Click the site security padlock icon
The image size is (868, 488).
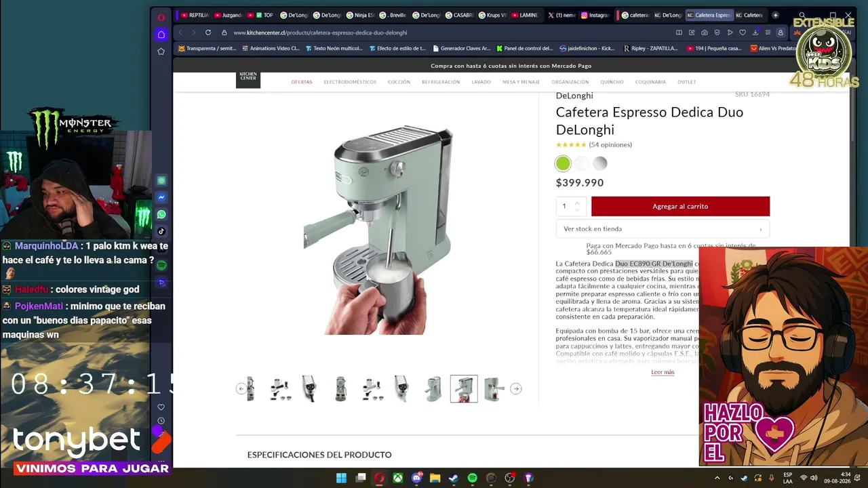coord(224,33)
